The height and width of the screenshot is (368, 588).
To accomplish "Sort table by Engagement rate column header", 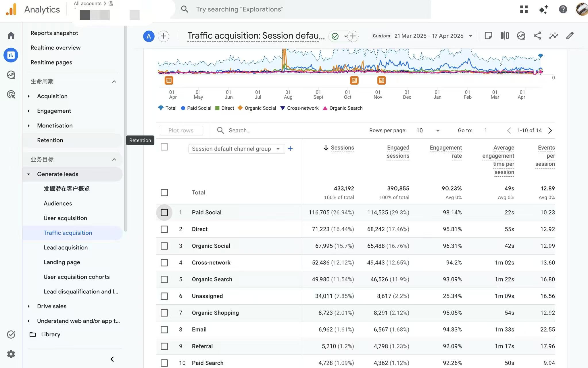I will [x=446, y=152].
